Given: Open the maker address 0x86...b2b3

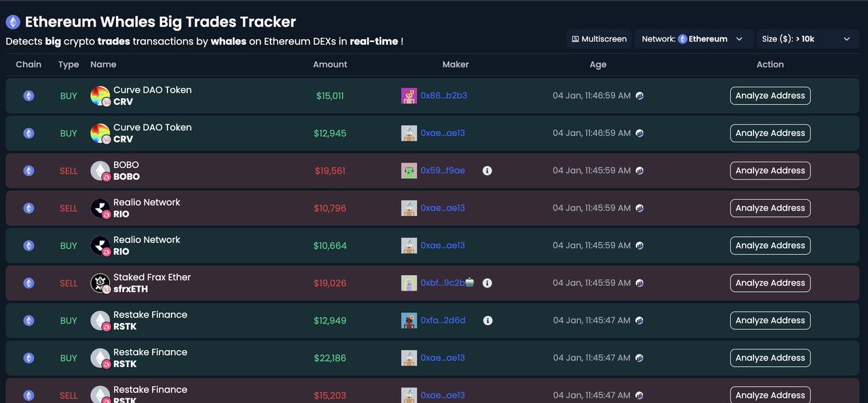Looking at the screenshot, I should coord(443,95).
